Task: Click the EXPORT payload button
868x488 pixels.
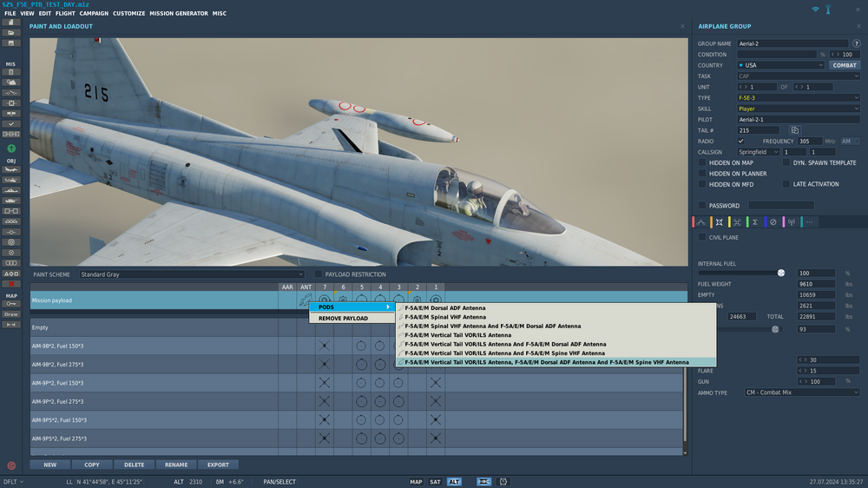Action: (218, 465)
